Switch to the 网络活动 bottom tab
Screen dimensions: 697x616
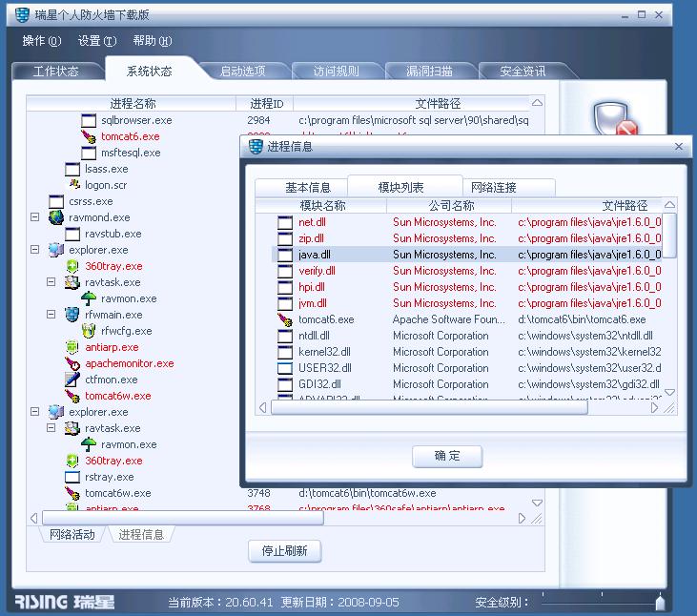coord(72,534)
